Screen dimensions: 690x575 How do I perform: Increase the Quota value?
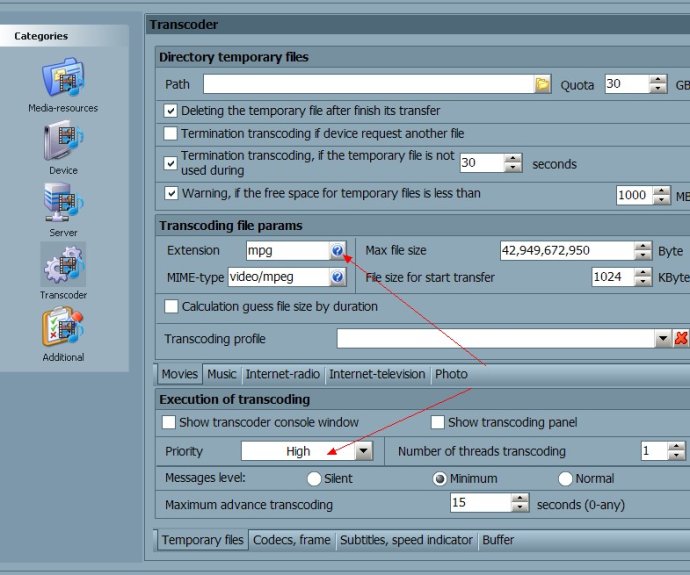[658, 80]
